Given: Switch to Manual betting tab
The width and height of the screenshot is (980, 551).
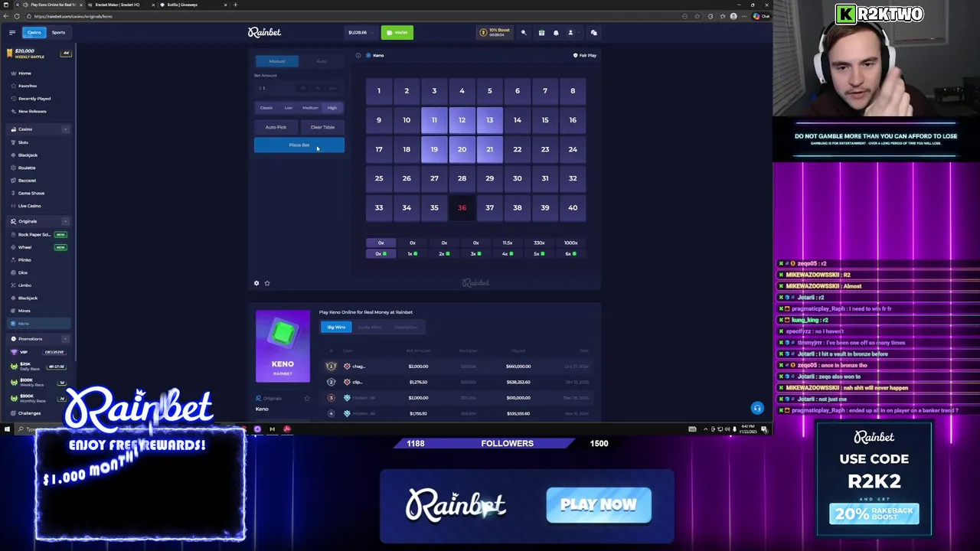Looking at the screenshot, I should (x=276, y=61).
